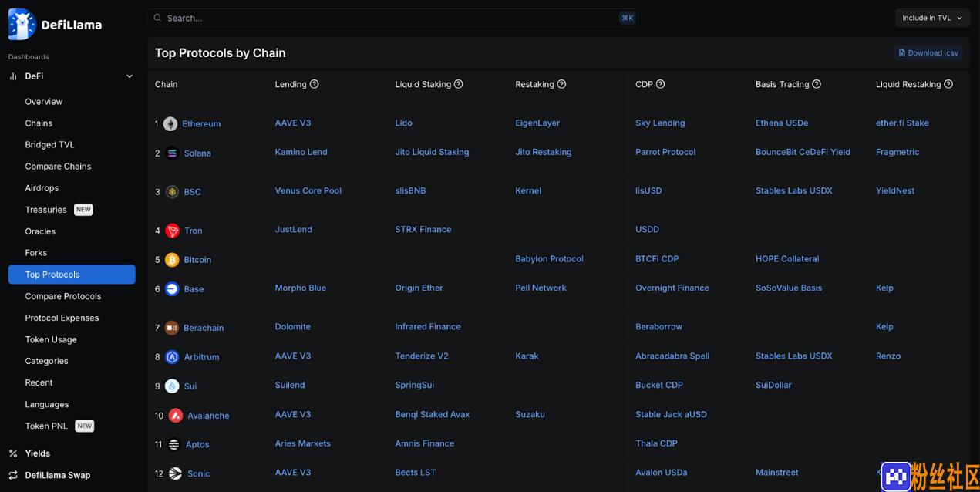Screen dimensions: 980x492
Task: Click the help icon beside Liquid Restaking
Action: [948, 84]
